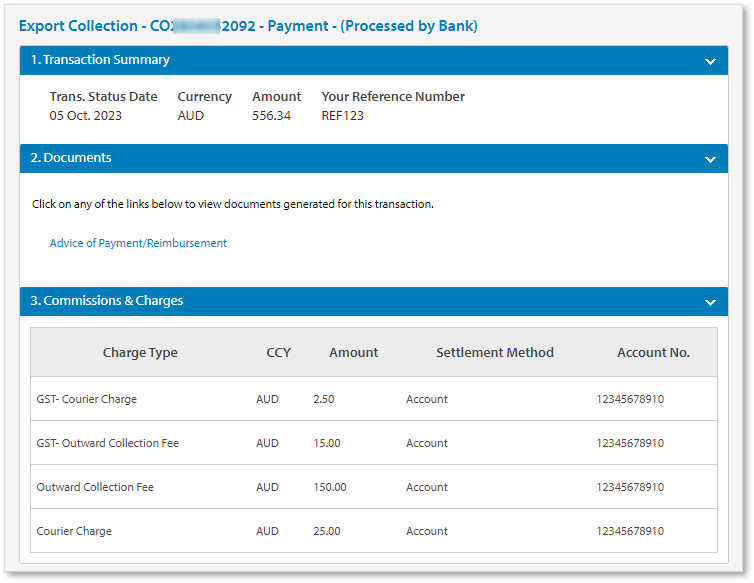The image size is (754, 583).
Task: Click the Settlement Method column header
Action: coord(495,353)
